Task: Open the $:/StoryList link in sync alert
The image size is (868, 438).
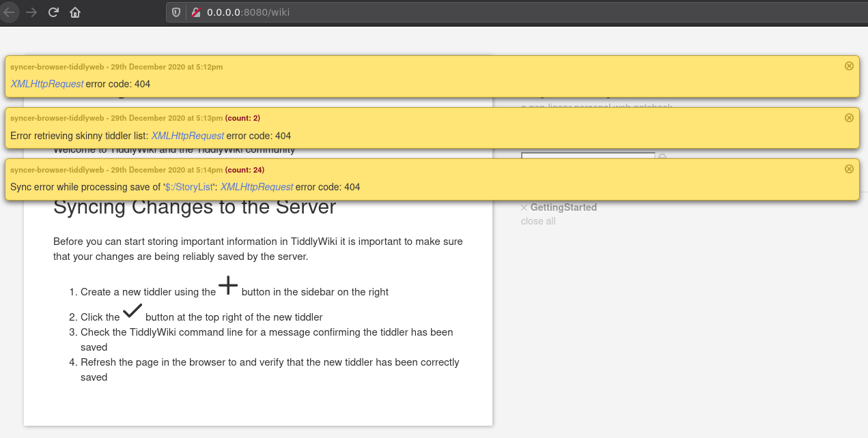Action: point(189,187)
